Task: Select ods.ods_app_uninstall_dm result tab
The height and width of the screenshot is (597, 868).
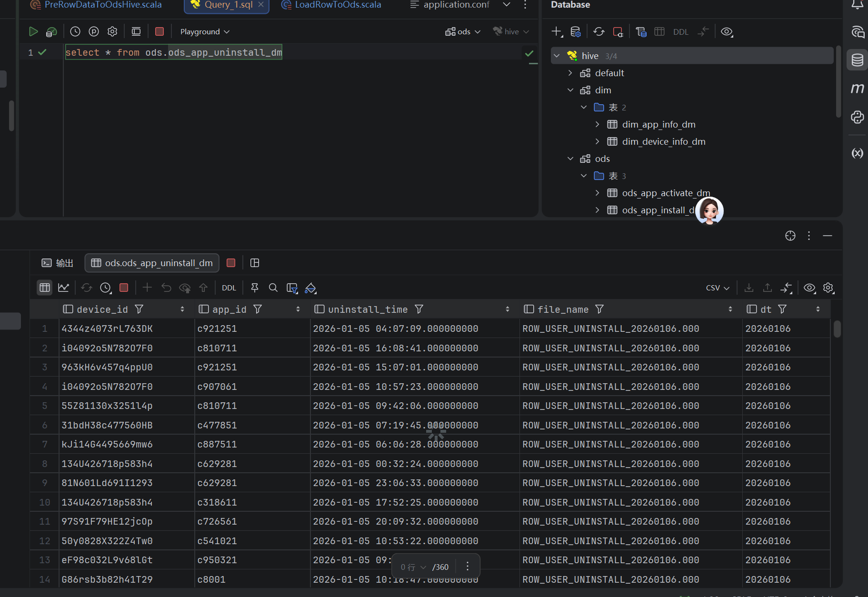Action: (x=152, y=263)
